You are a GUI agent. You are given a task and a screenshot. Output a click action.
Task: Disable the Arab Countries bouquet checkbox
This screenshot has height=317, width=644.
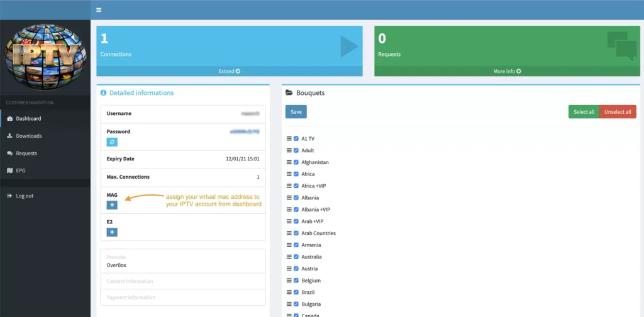(x=296, y=233)
